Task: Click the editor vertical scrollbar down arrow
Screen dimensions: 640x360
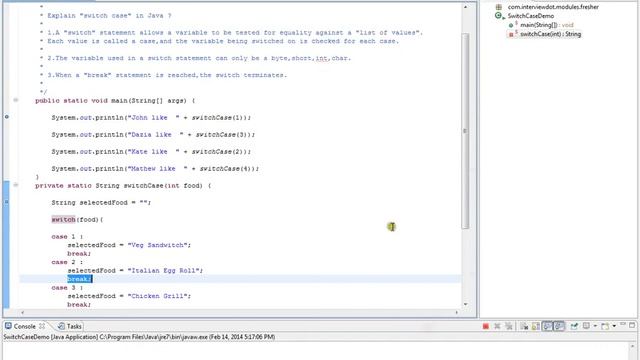Action: click(x=465, y=304)
